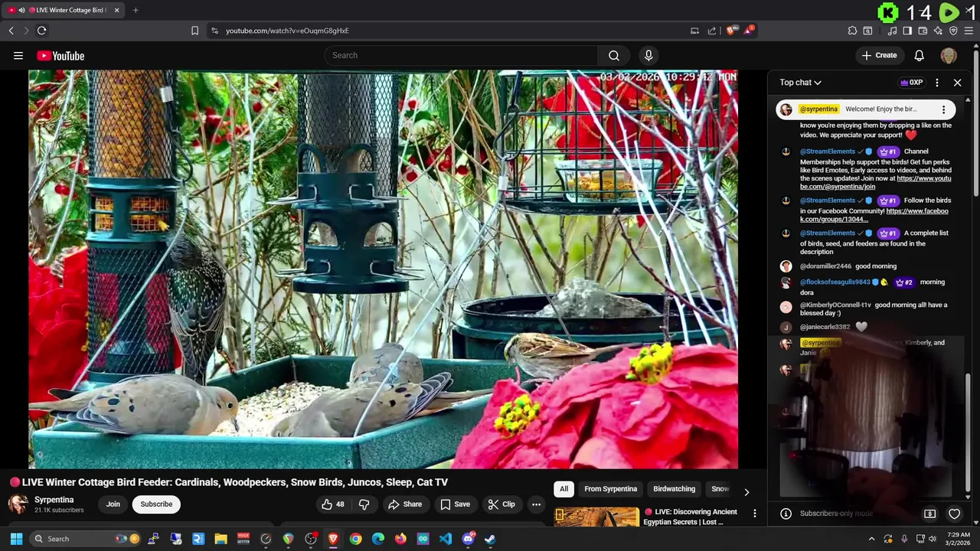The height and width of the screenshot is (551, 980).
Task: Follow the youtube.com/@syrpentina/join link
Action: tap(876, 182)
